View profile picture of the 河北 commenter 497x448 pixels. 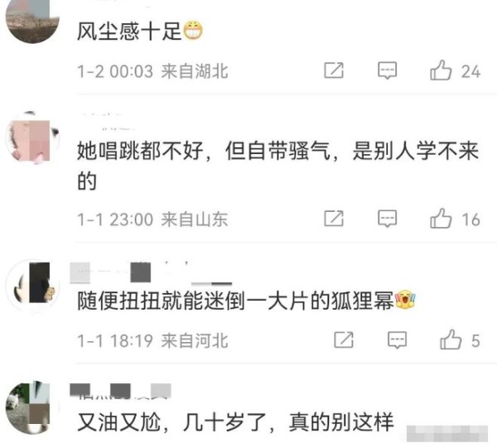tap(33, 286)
